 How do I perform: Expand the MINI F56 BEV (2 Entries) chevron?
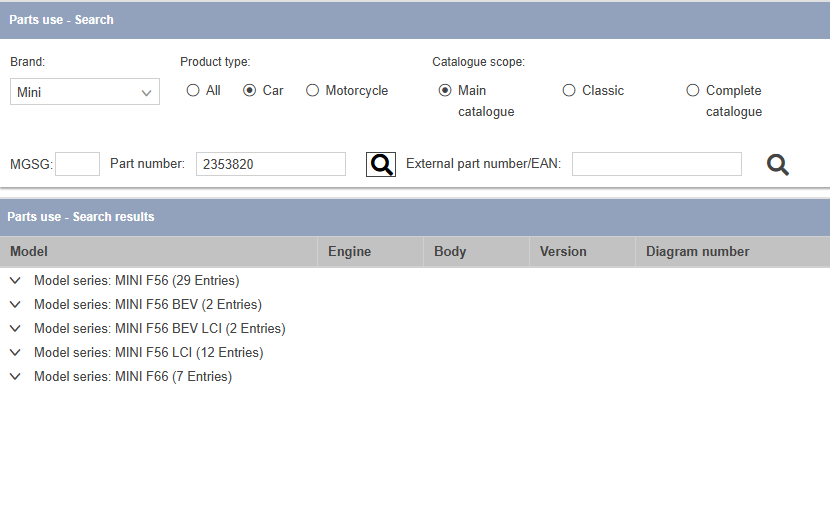[x=15, y=304]
